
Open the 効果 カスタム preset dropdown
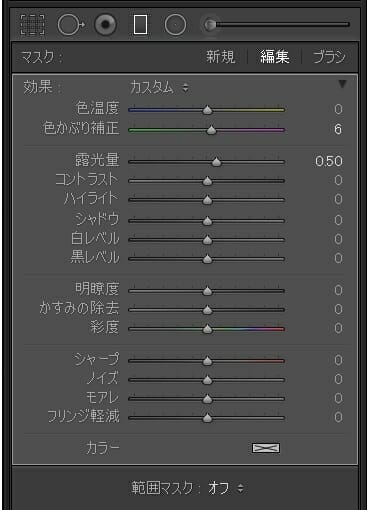[159, 88]
